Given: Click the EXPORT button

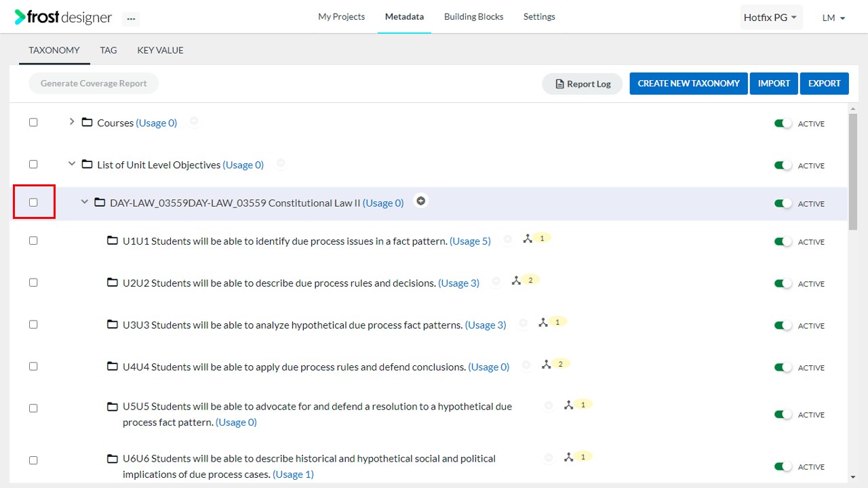Looking at the screenshot, I should [x=825, y=83].
